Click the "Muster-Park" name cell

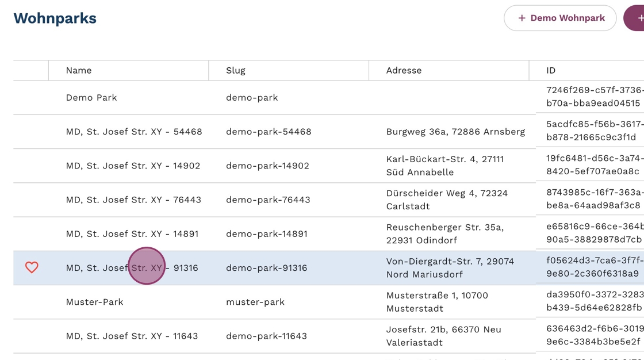[94, 302]
